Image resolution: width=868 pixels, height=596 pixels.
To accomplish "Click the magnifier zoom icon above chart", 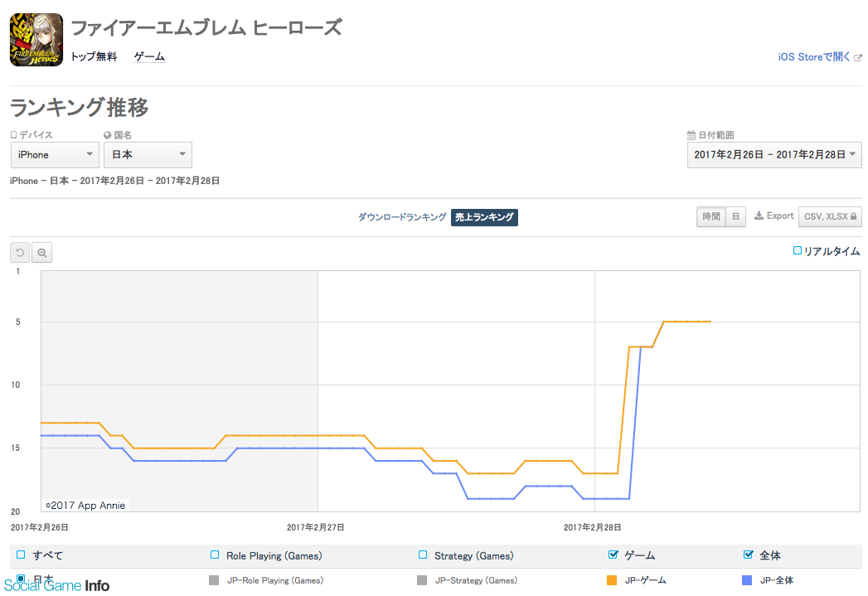I will (x=41, y=253).
